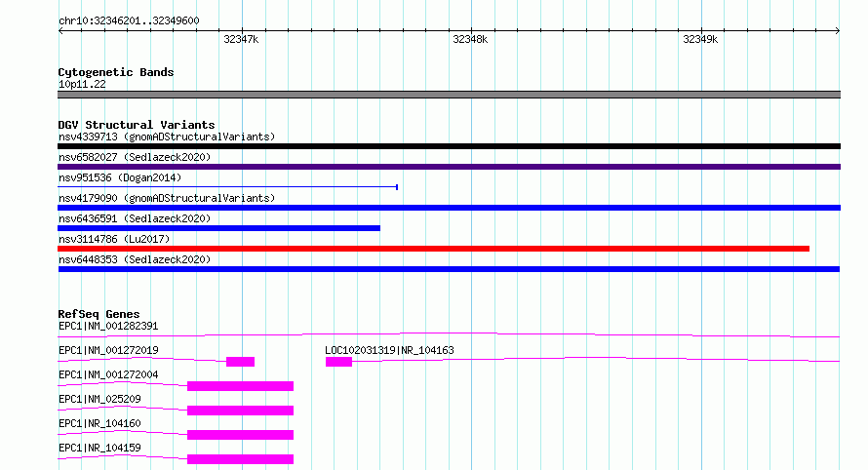The height and width of the screenshot is (470, 868).
Task: Select the red nsv3114786 variant bar
Action: pyautogui.click(x=433, y=249)
